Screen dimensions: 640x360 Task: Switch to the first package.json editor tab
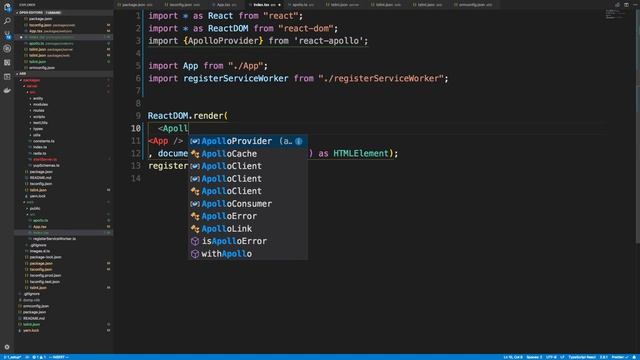(137, 5)
